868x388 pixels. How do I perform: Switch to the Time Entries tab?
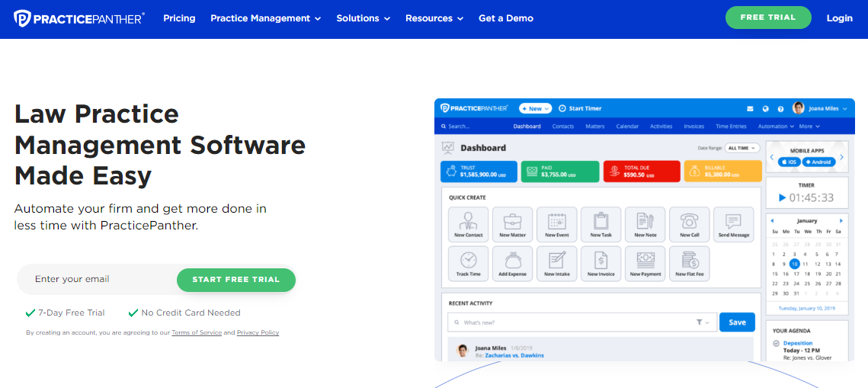tap(732, 127)
